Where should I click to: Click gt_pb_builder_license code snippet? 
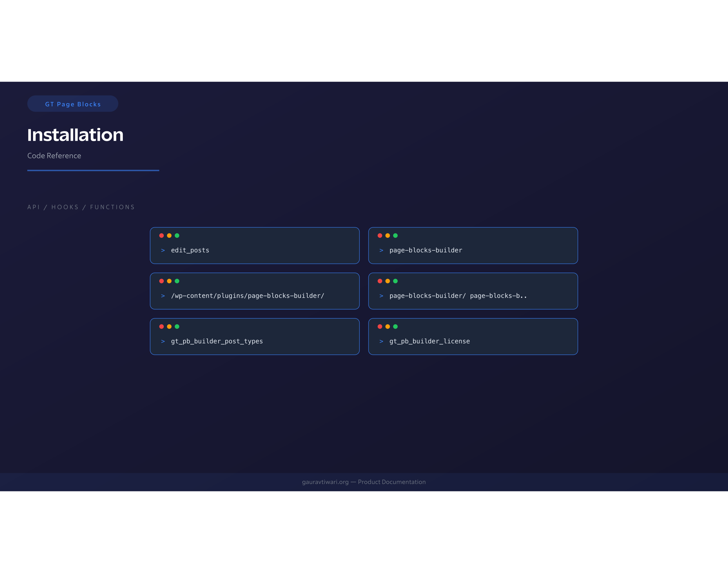430,341
